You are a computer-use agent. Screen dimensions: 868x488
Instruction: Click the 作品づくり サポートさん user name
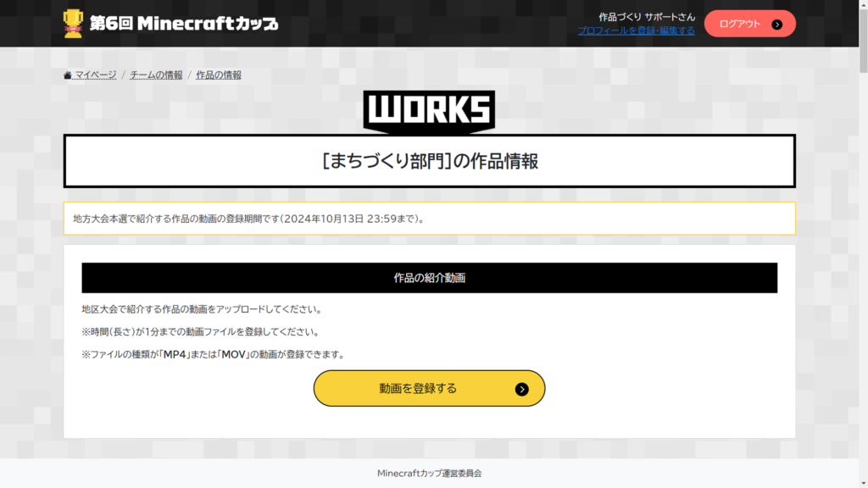(x=647, y=17)
